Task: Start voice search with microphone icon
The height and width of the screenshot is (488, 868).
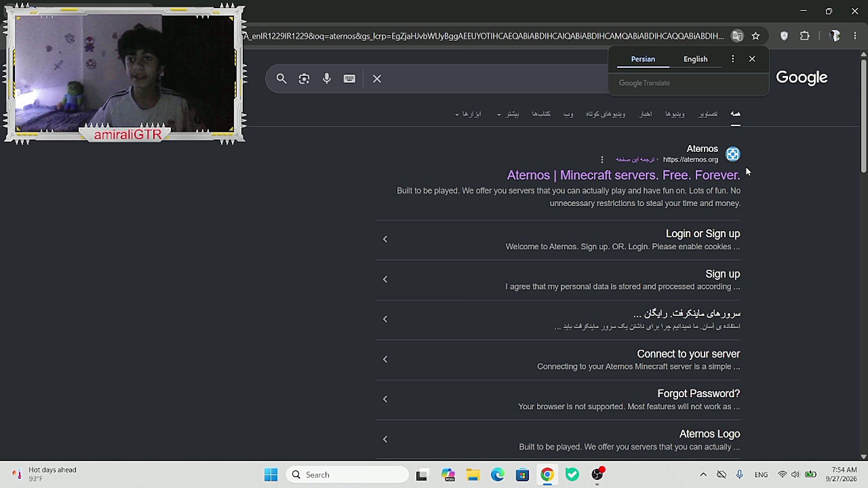Action: click(327, 79)
